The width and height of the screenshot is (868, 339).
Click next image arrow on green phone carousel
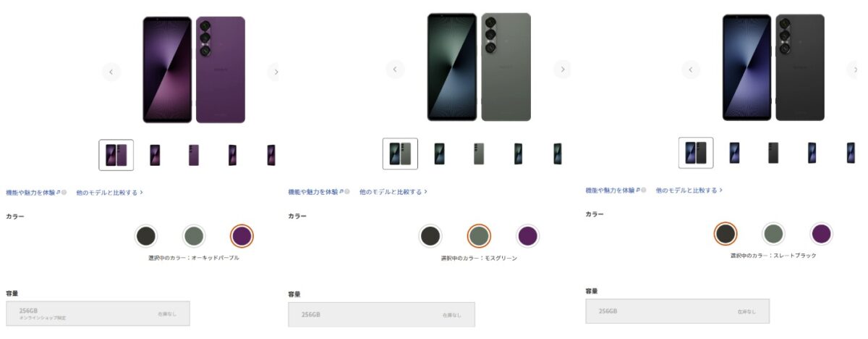pyautogui.click(x=562, y=70)
